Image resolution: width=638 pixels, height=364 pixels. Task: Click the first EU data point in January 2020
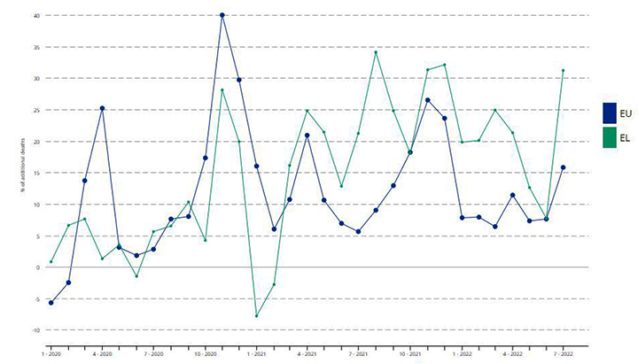51,303
